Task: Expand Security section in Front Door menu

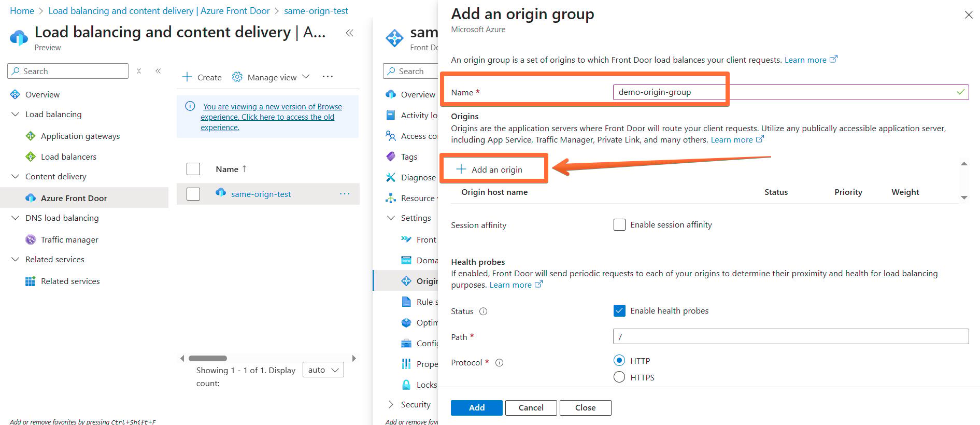Action: click(391, 404)
